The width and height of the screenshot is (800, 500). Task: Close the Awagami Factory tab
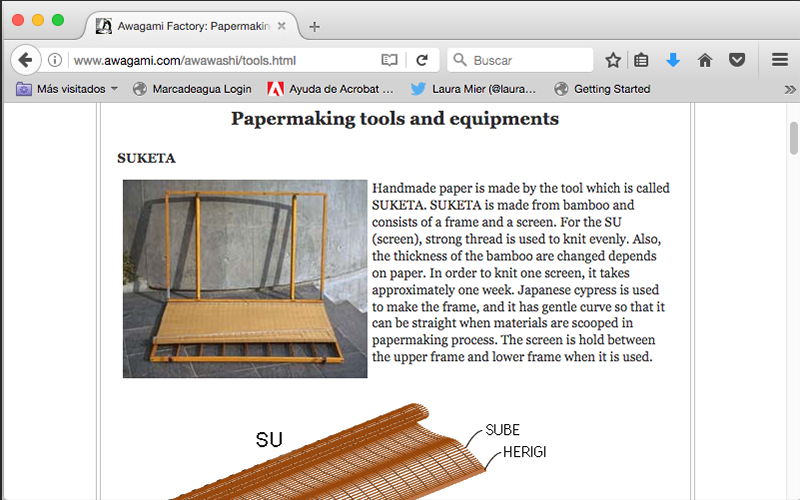282,26
